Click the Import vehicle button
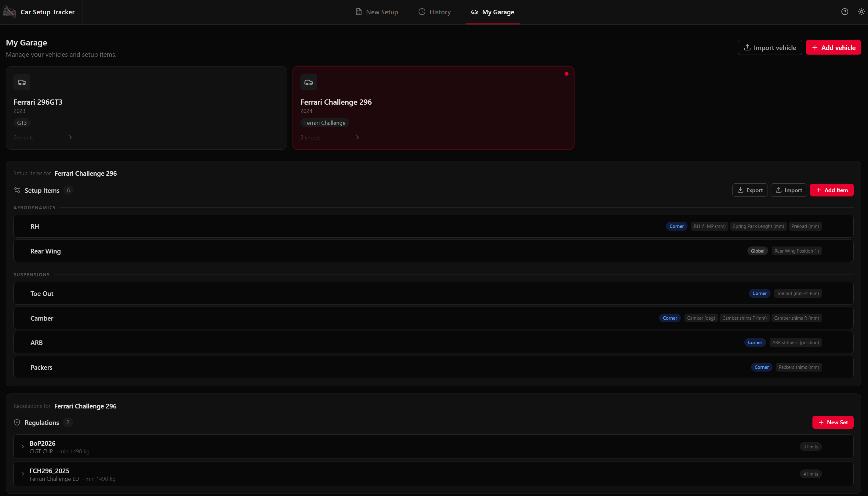 point(769,48)
